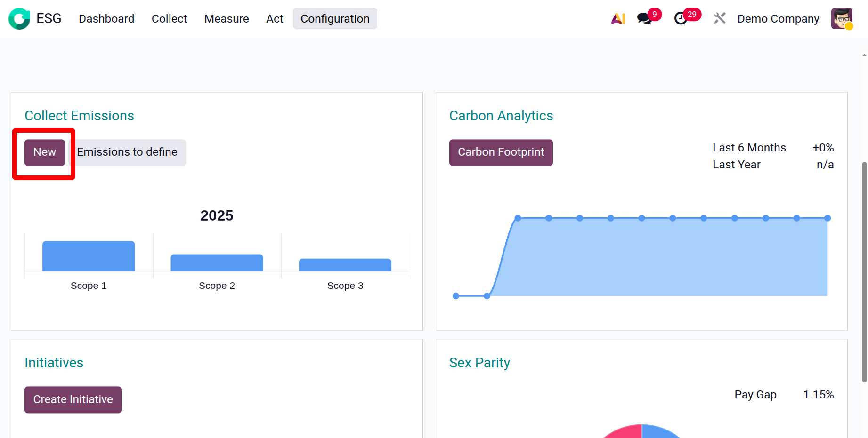This screenshot has height=438, width=868.
Task: Open the conversations chat icon
Action: click(644, 19)
